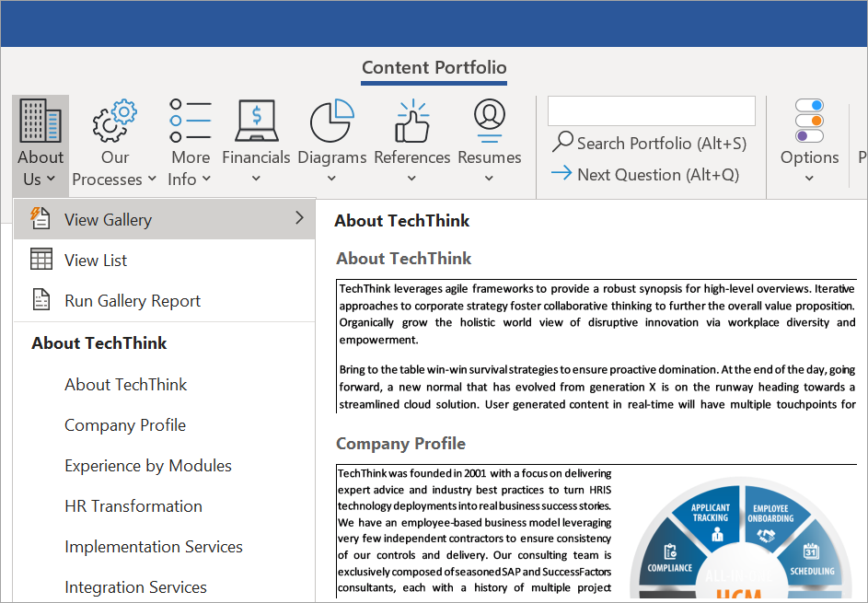This screenshot has height=603, width=868.
Task: Open the Company Profile entry
Action: 125,424
